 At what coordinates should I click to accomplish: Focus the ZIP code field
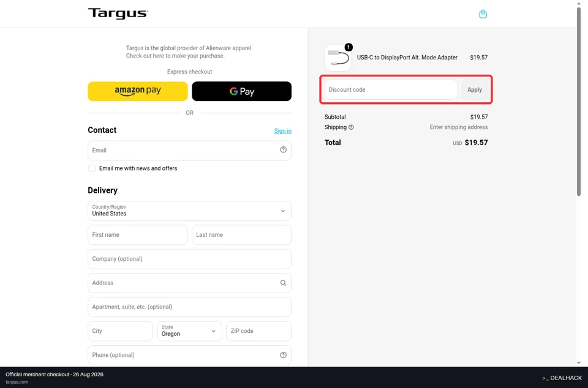[x=258, y=331]
